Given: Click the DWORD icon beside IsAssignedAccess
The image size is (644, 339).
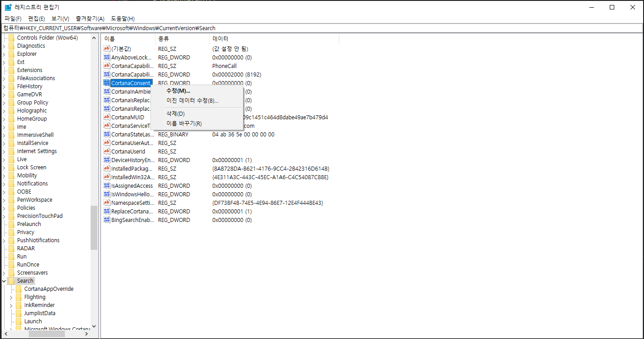Looking at the screenshot, I should [107, 185].
